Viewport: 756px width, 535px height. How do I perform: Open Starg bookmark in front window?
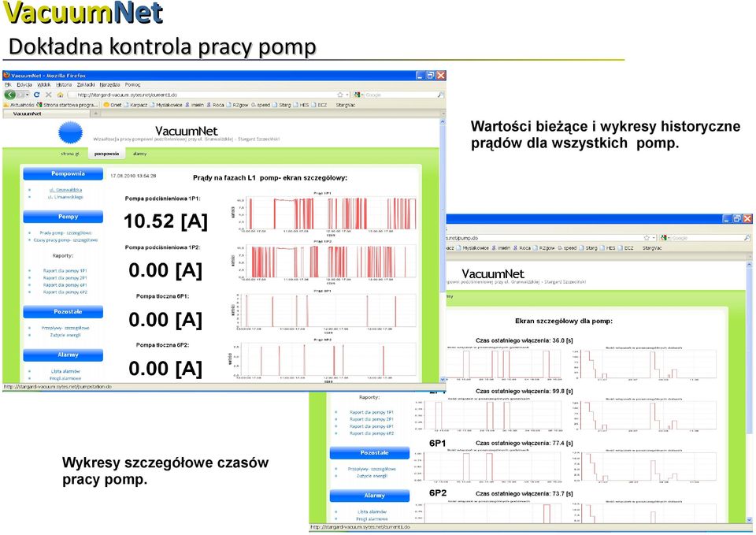(282, 105)
